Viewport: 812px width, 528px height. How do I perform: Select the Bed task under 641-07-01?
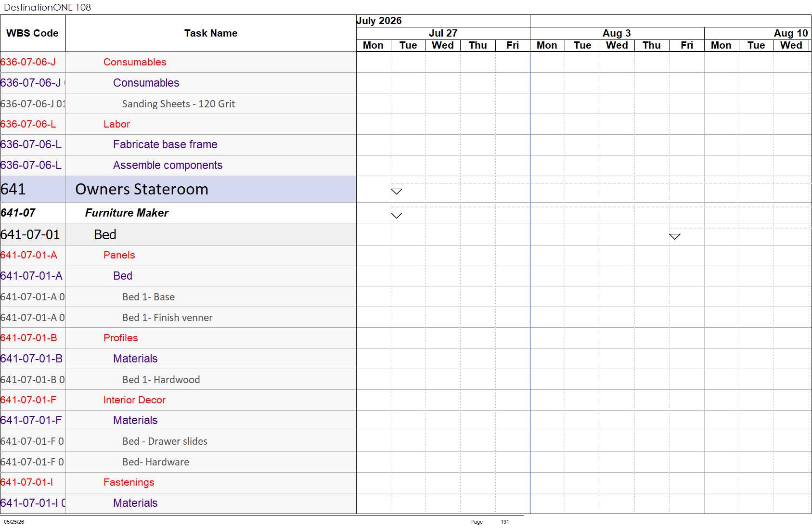178,234
